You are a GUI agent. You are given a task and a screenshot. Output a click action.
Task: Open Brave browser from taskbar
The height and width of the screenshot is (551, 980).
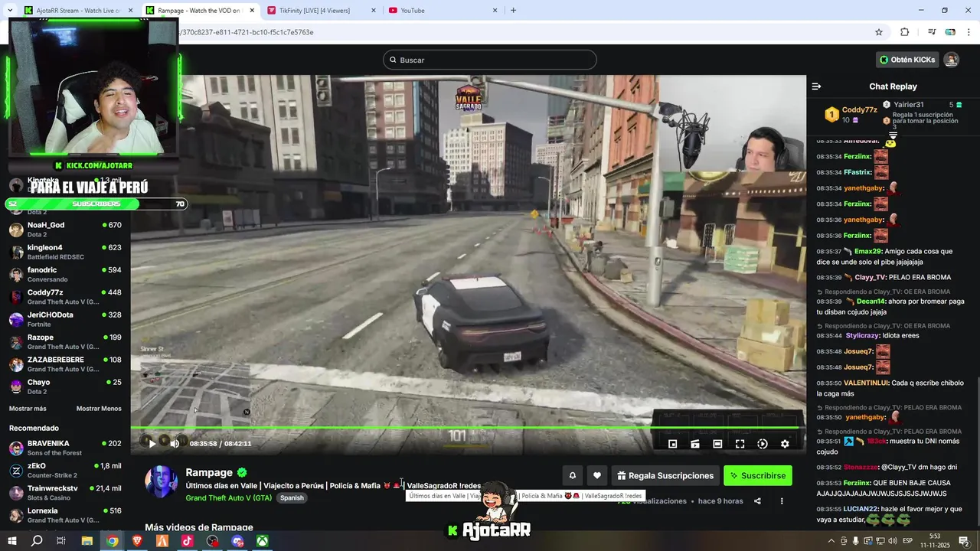tap(137, 541)
